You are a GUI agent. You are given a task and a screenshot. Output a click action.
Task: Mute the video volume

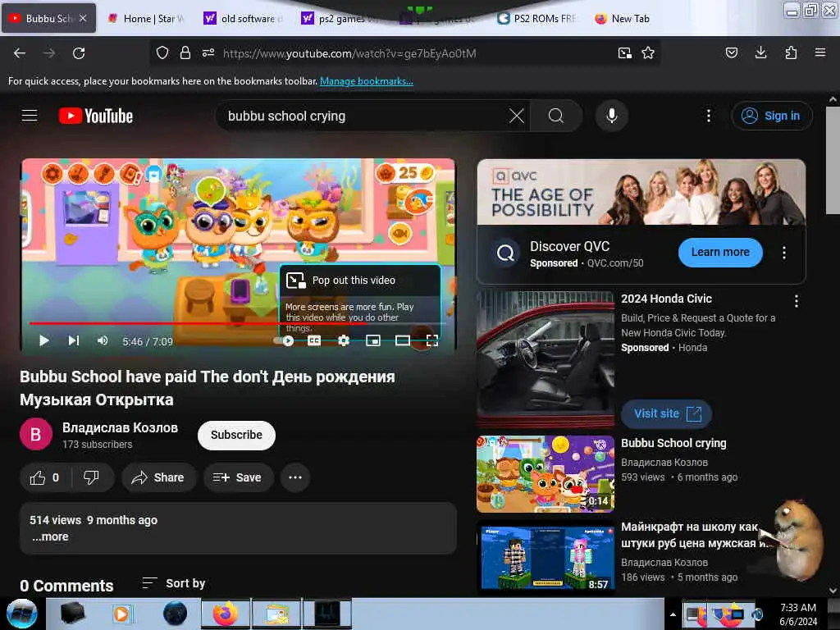coord(103,340)
